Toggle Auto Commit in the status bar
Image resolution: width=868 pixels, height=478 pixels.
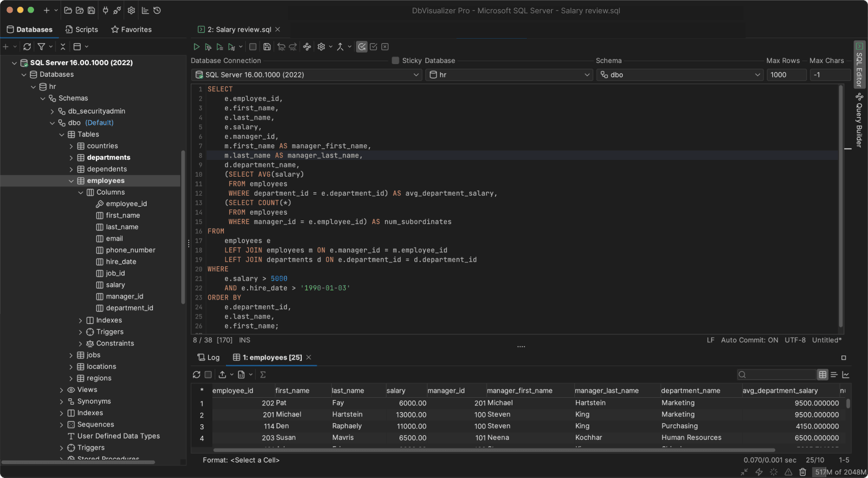pos(749,340)
